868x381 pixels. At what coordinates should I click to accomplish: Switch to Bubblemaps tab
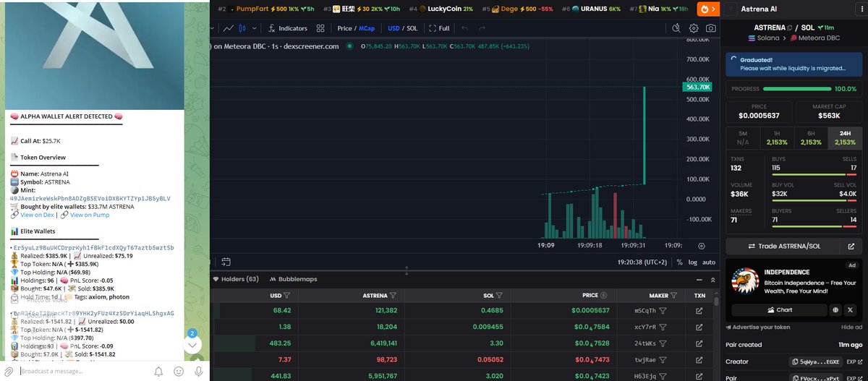293,279
